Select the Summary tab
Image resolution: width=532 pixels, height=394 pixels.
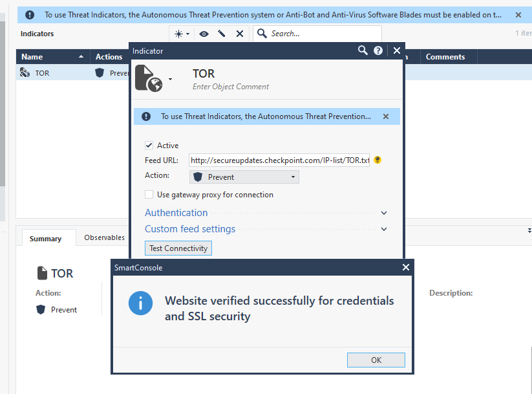pyautogui.click(x=47, y=238)
